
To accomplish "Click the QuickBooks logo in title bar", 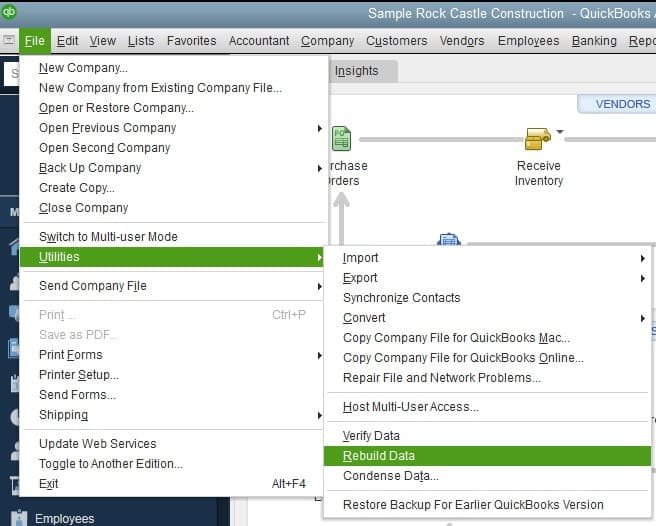I will click(x=9, y=11).
